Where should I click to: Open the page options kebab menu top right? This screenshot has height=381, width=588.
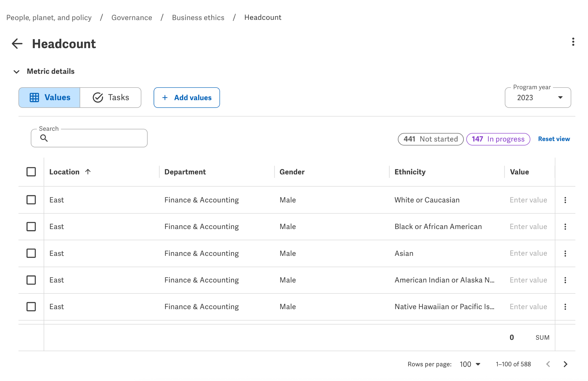click(x=573, y=42)
